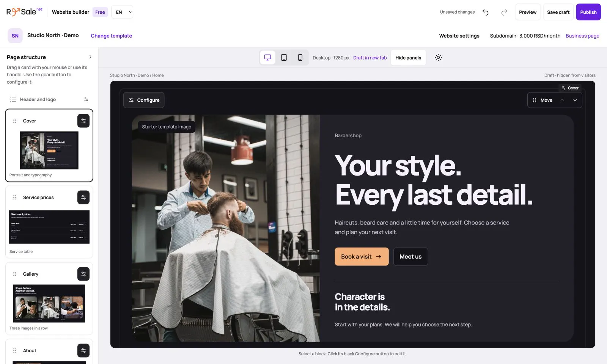Move Cover block down with chevron
607x364 pixels.
click(x=575, y=100)
